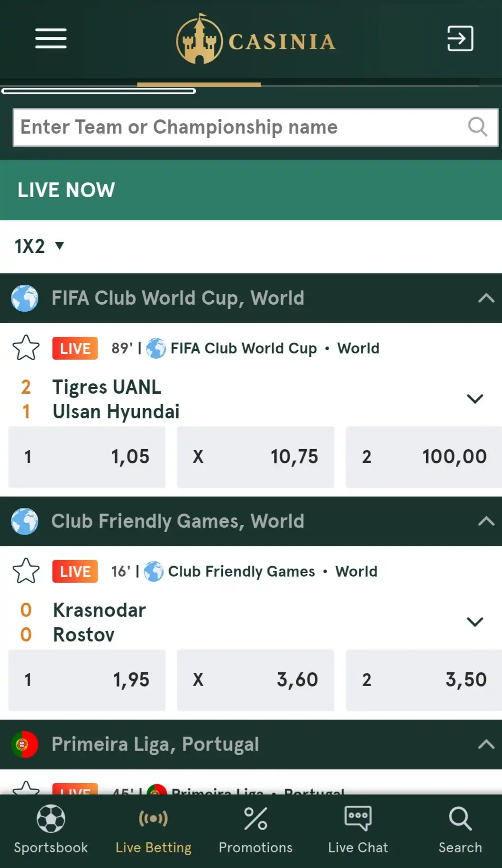This screenshot has width=502, height=868.
Task: Click the horizontal scroll bar under header
Action: (99, 91)
